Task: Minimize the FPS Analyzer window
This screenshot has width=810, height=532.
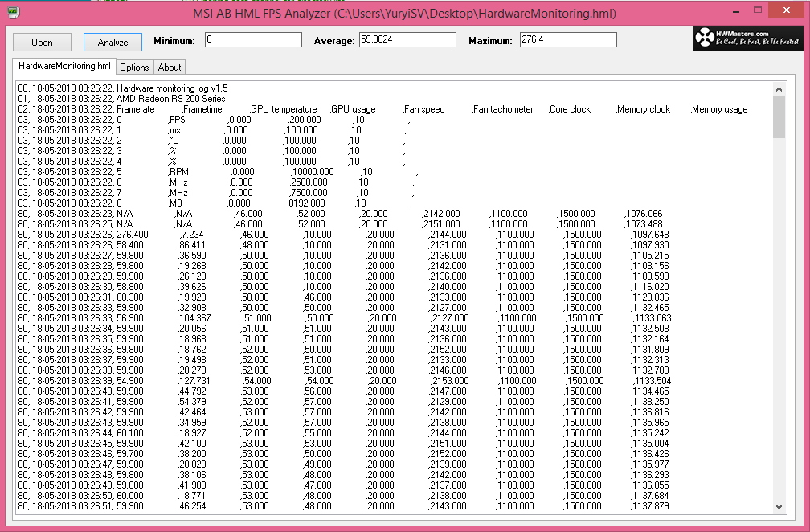Action: pyautogui.click(x=735, y=10)
